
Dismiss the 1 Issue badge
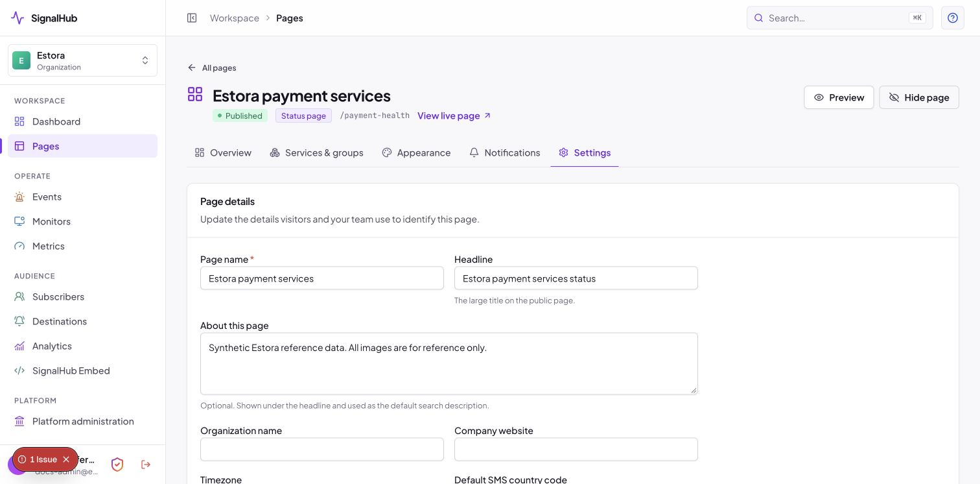(66, 459)
